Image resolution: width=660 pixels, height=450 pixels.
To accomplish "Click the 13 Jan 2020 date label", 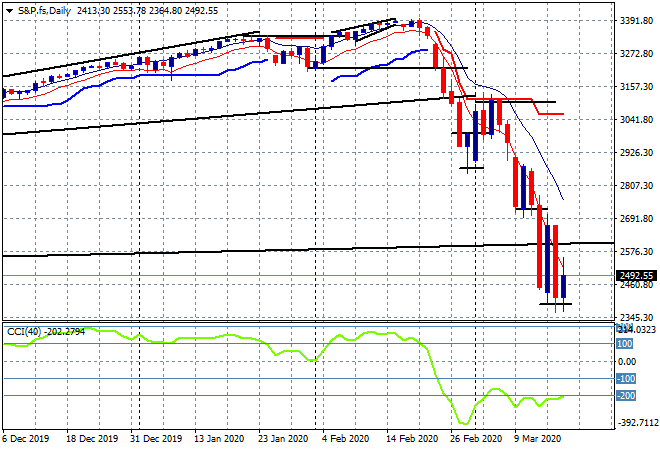I will (x=219, y=439).
